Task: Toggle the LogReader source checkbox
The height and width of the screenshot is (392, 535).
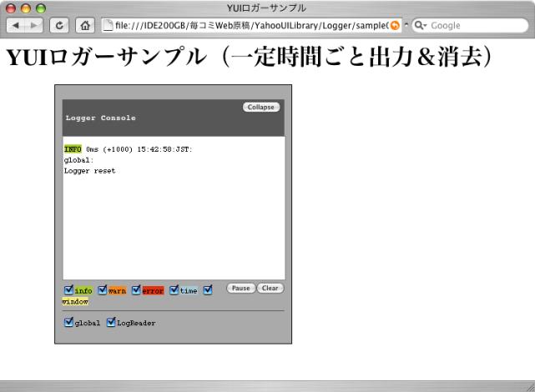Action: click(x=111, y=322)
